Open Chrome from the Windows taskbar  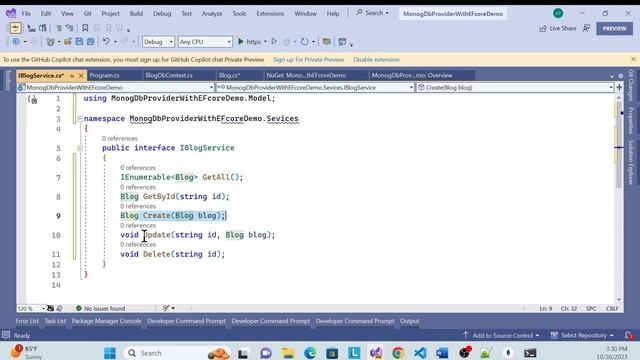(x=398, y=353)
